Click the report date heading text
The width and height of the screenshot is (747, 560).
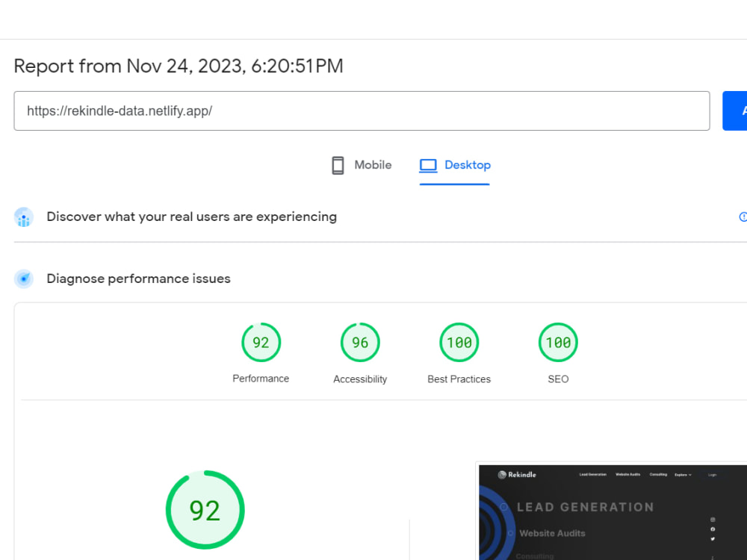(179, 66)
